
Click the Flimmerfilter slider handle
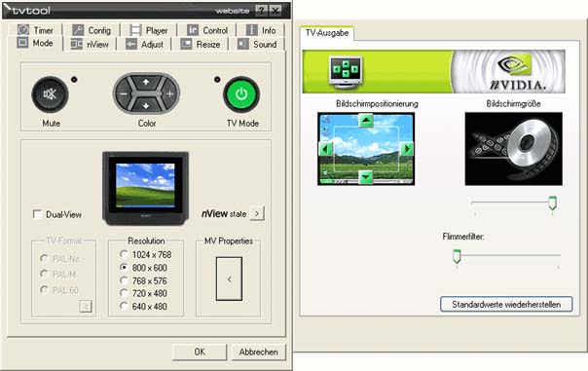click(457, 256)
